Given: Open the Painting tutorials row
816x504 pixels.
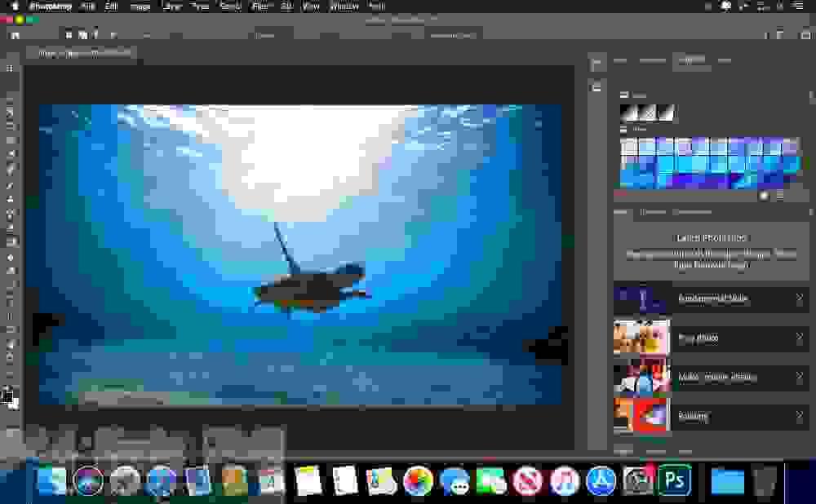Looking at the screenshot, I should 711,416.
